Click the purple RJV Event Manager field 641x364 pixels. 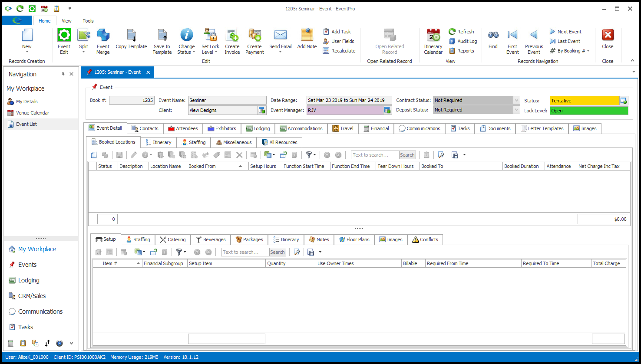(345, 110)
